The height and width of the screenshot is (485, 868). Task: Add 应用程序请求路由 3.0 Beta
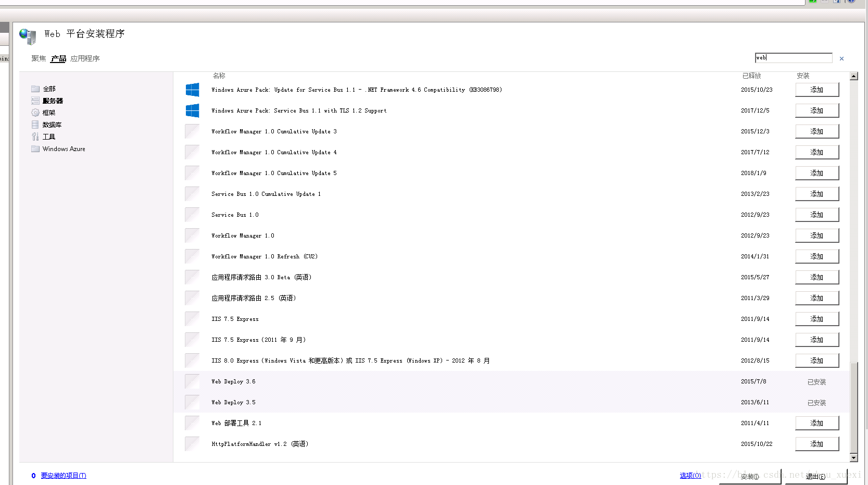click(x=817, y=277)
